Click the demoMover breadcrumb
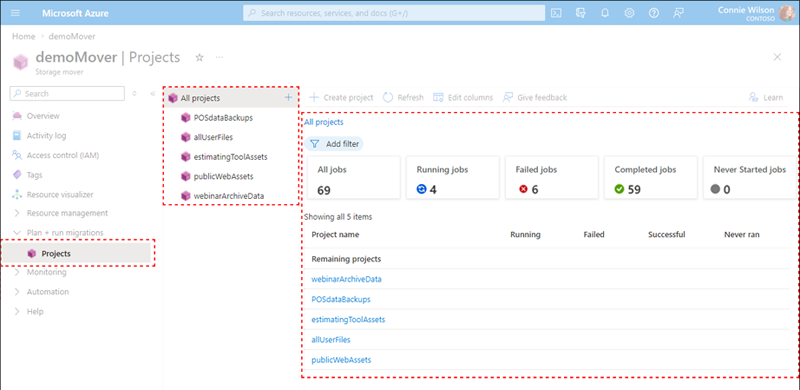 click(72, 37)
